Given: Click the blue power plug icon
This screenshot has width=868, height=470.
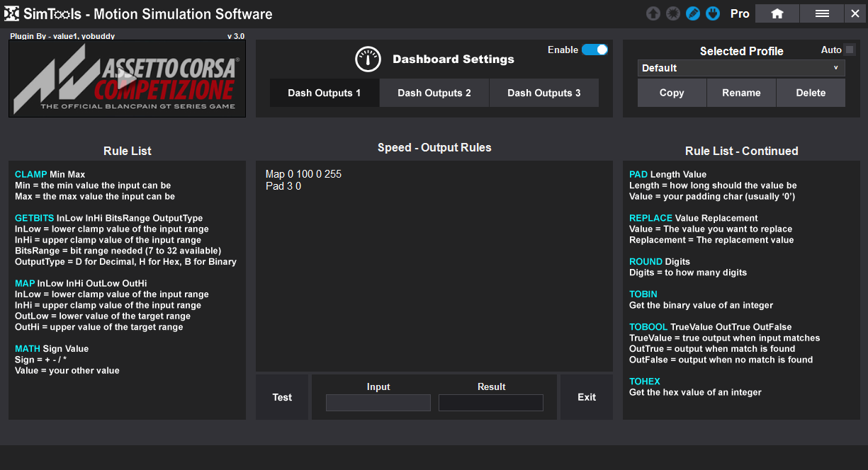Looking at the screenshot, I should point(713,13).
